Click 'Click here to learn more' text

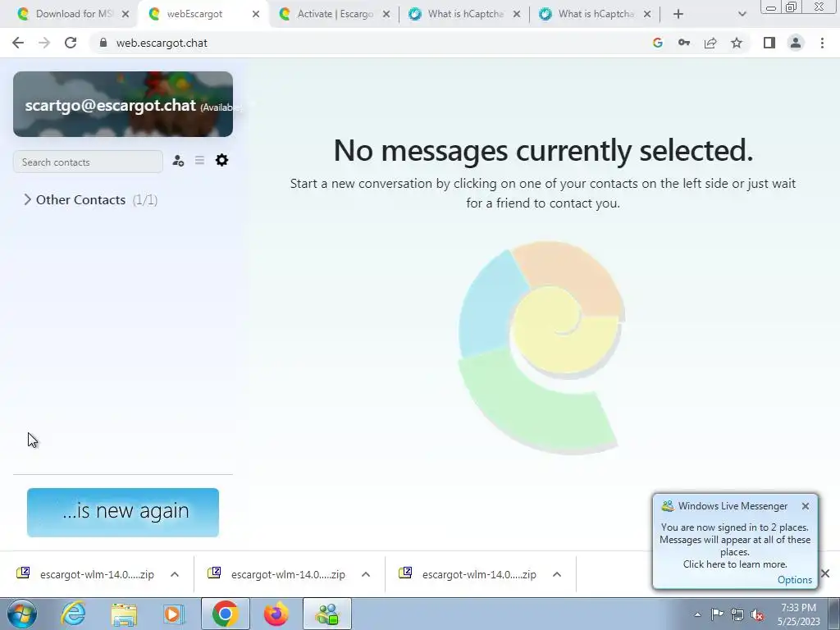pyautogui.click(x=734, y=564)
